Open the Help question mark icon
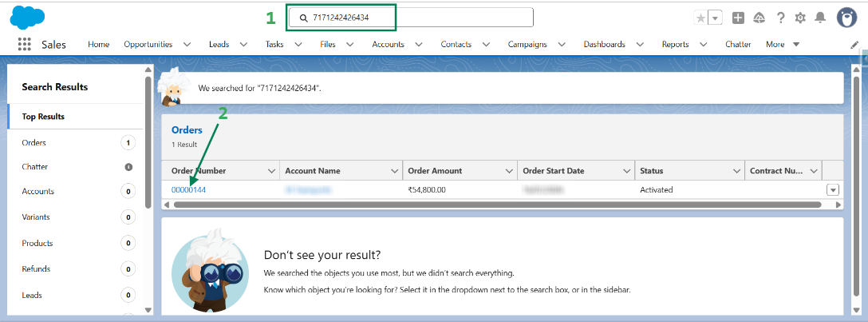Viewport: 868px width, 322px height. point(780,18)
